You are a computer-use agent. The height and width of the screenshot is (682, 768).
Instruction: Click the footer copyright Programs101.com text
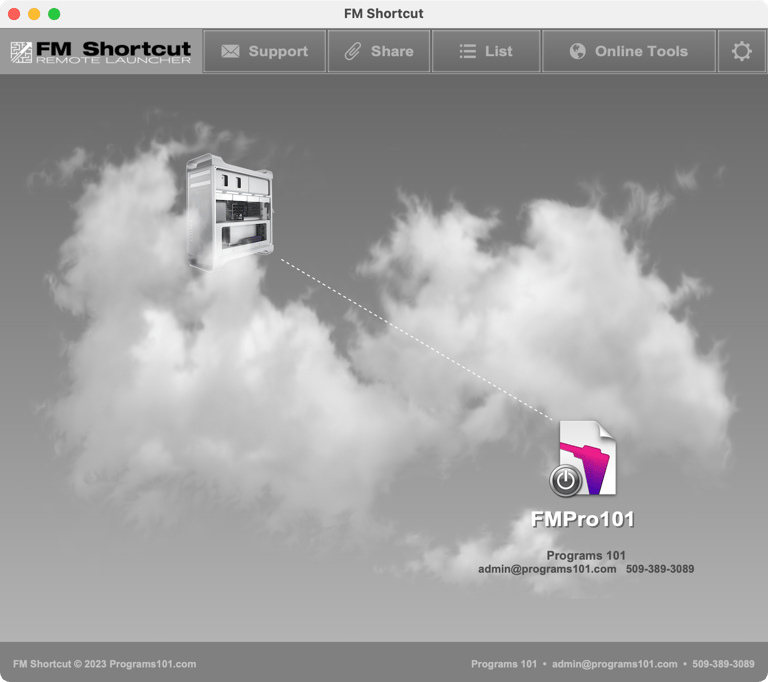104,664
